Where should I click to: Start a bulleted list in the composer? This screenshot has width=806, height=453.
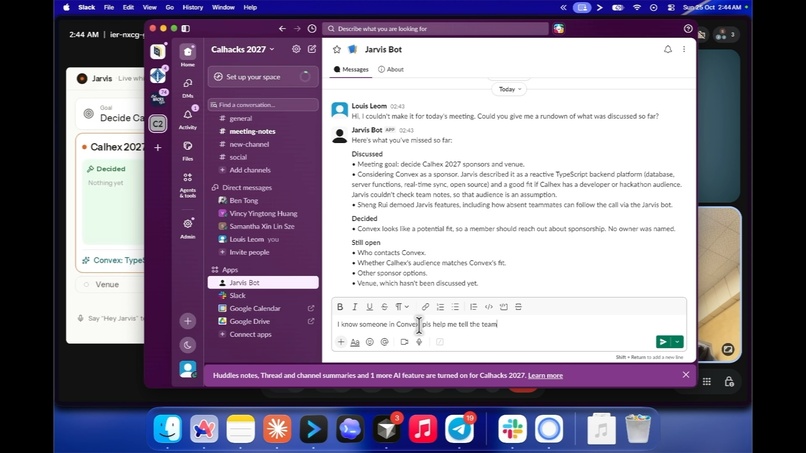point(455,306)
